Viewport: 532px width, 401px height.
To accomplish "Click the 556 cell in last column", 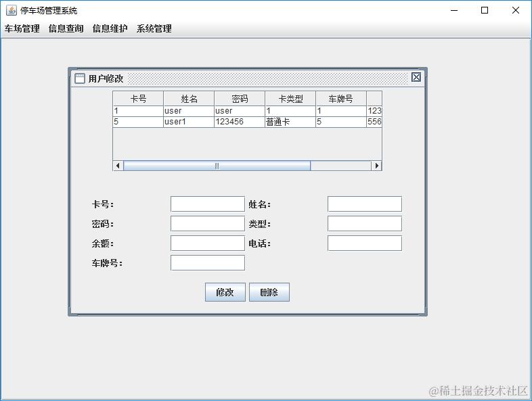I will coord(374,122).
